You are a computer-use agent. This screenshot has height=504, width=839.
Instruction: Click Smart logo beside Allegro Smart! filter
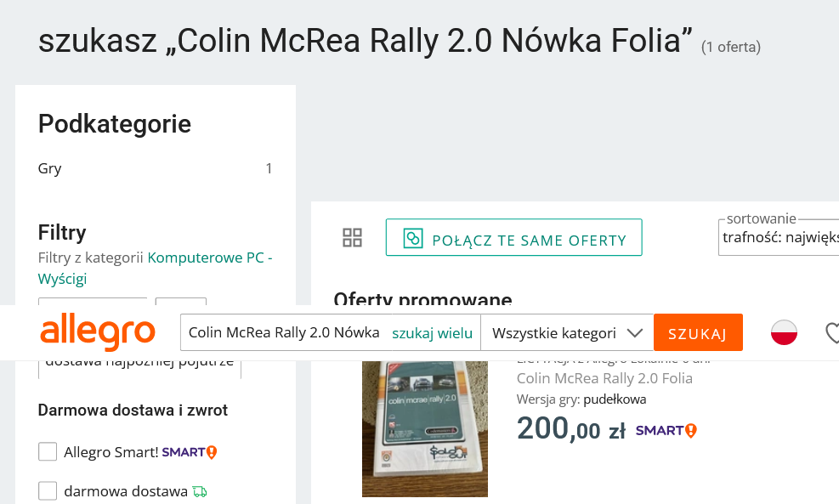(x=190, y=452)
